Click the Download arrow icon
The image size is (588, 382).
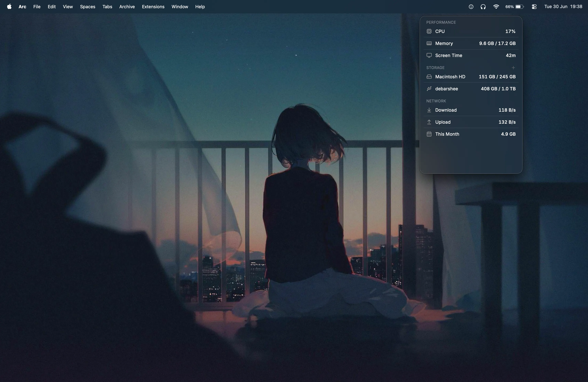[429, 110]
